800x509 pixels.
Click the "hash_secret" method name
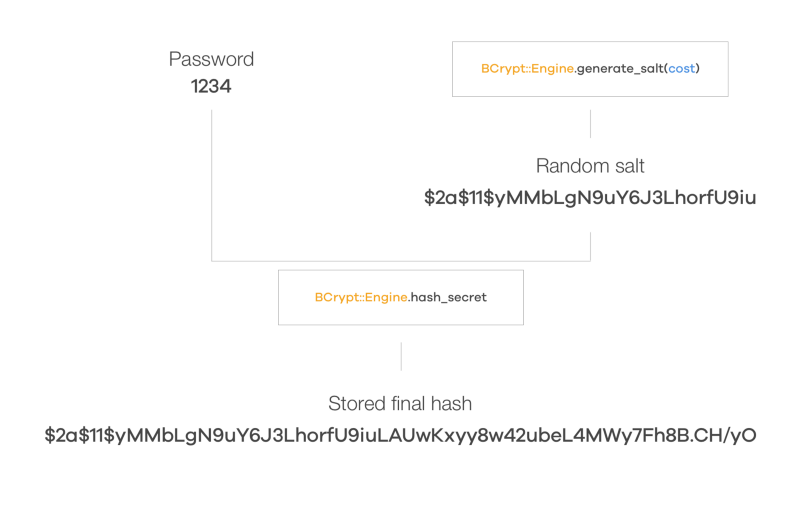click(x=448, y=297)
